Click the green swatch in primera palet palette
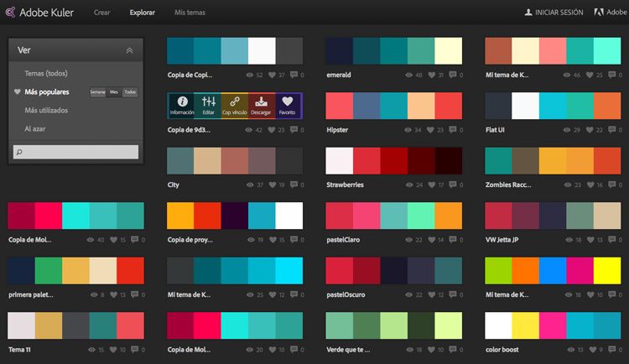Screen dimensions: 629x364 tap(49, 271)
